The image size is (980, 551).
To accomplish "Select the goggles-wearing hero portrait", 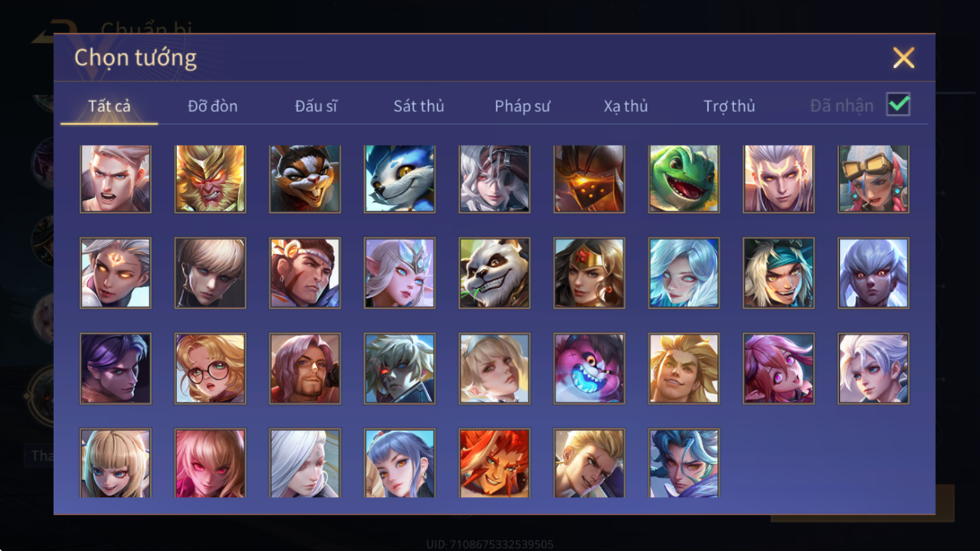I will (873, 179).
